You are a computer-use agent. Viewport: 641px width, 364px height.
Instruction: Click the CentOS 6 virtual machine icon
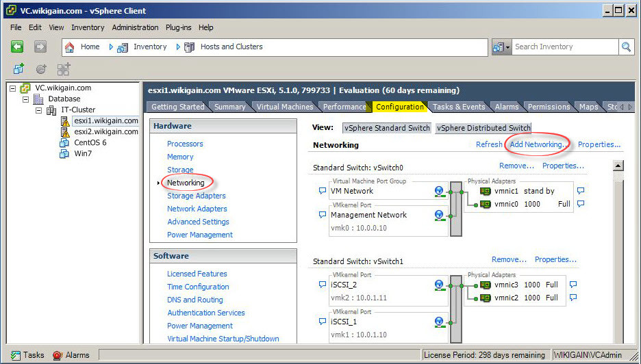[64, 142]
